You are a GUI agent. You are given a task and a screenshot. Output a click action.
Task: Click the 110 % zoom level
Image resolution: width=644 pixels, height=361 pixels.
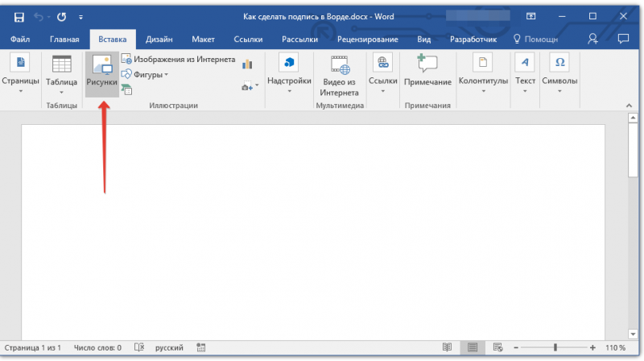615,348
